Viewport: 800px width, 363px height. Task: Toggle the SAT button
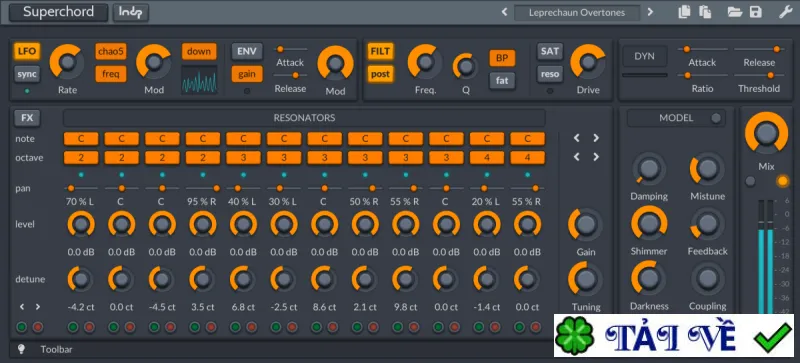549,52
